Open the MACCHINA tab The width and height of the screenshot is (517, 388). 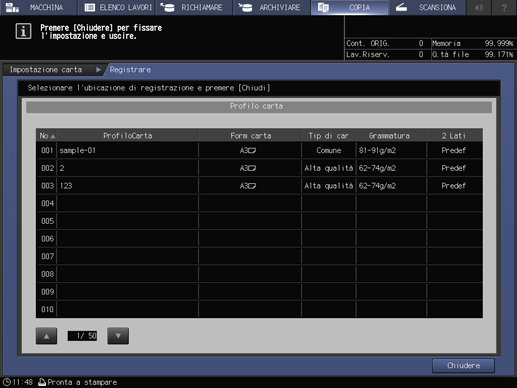(x=38, y=7)
